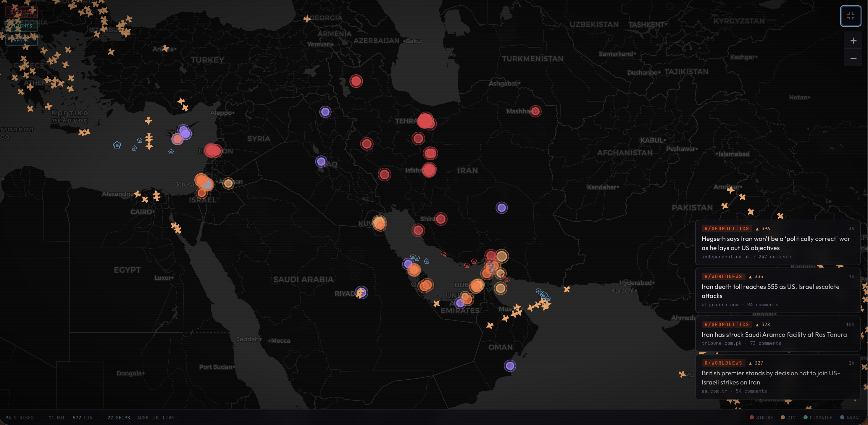Click the aircraft icon near Georgia label

point(306,19)
